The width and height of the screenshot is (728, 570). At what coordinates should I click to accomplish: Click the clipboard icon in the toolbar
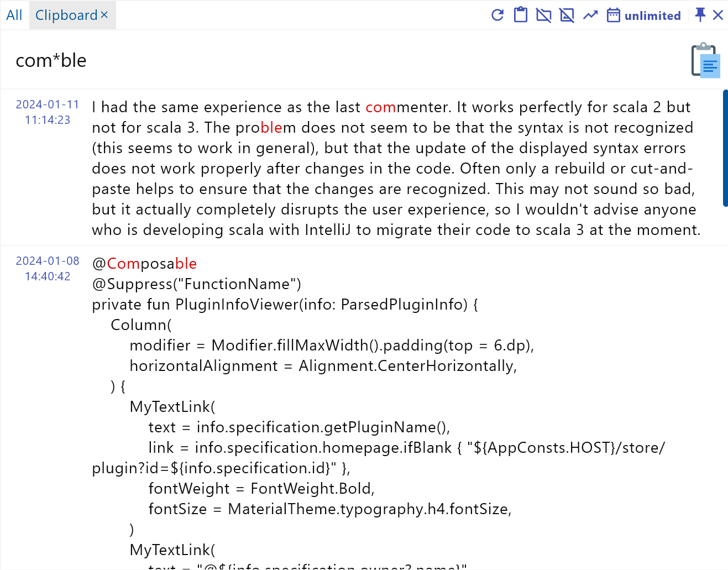click(x=521, y=15)
